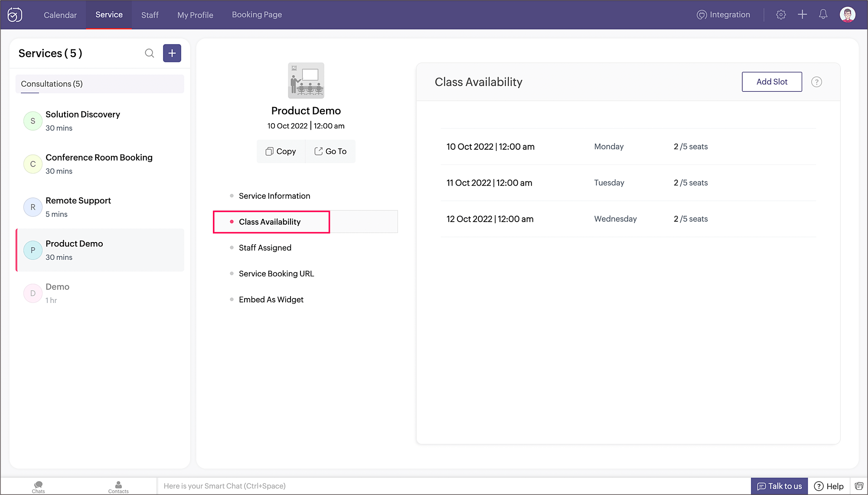The width and height of the screenshot is (868, 495).
Task: Click the notification bell icon
Action: [823, 15]
